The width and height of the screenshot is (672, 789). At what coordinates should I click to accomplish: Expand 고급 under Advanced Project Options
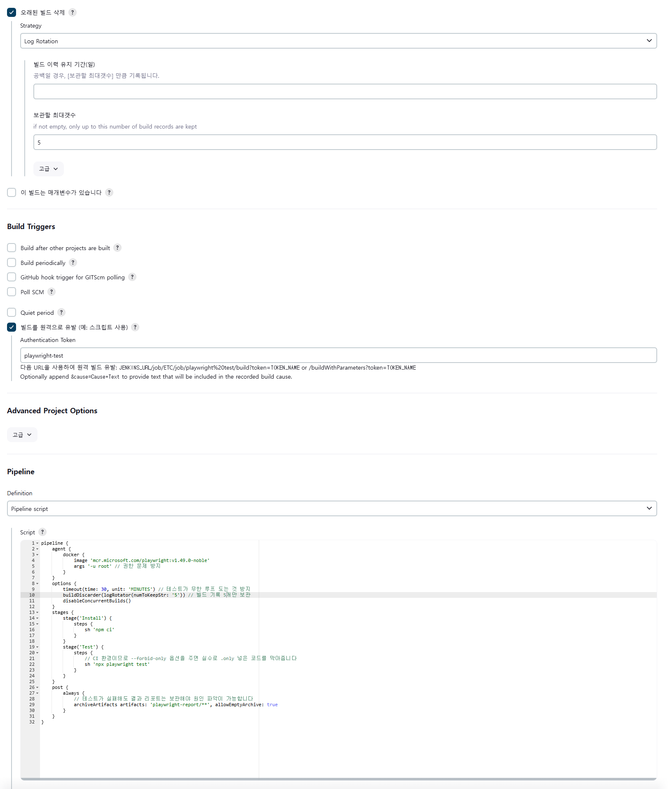tap(22, 435)
